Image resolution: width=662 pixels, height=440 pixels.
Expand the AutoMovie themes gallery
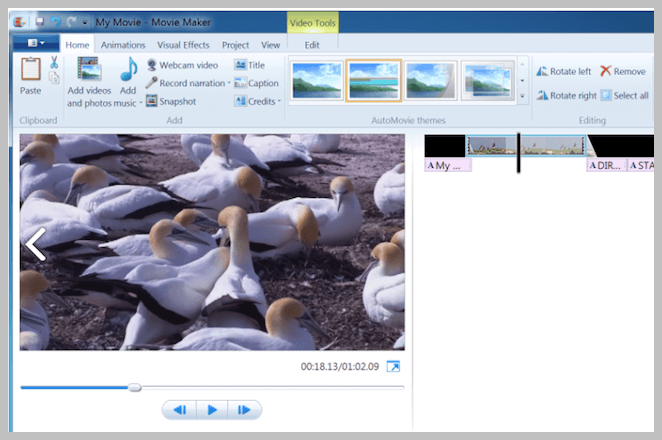coord(522,96)
